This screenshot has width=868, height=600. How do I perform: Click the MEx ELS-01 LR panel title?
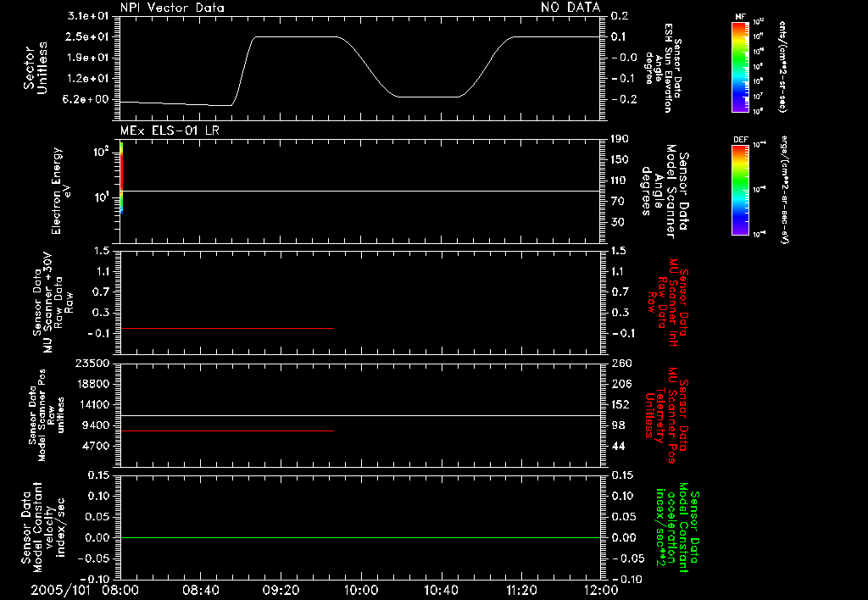pos(170,131)
